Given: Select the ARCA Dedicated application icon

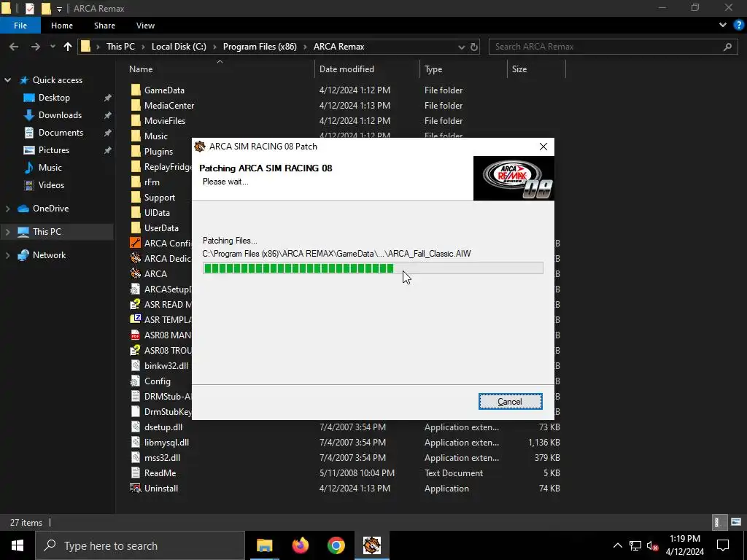Looking at the screenshot, I should [136, 259].
